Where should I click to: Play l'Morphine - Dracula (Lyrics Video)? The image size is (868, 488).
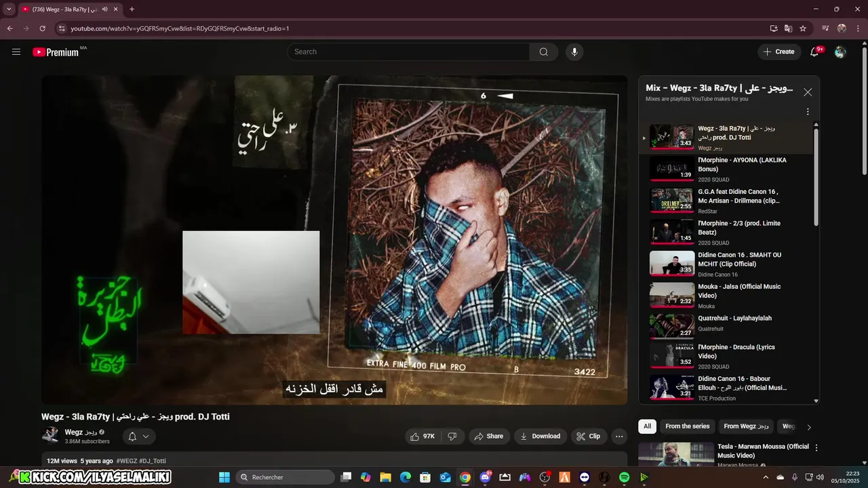(x=726, y=356)
